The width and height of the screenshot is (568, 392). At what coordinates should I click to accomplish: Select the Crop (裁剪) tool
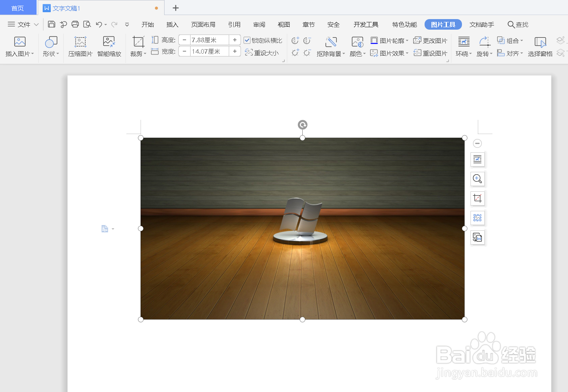point(138,47)
